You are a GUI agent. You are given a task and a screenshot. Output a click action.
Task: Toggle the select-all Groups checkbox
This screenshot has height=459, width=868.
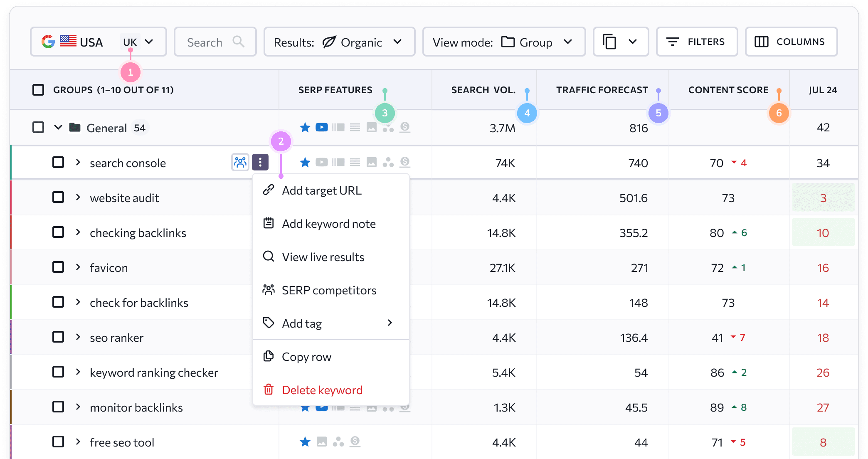tap(38, 90)
